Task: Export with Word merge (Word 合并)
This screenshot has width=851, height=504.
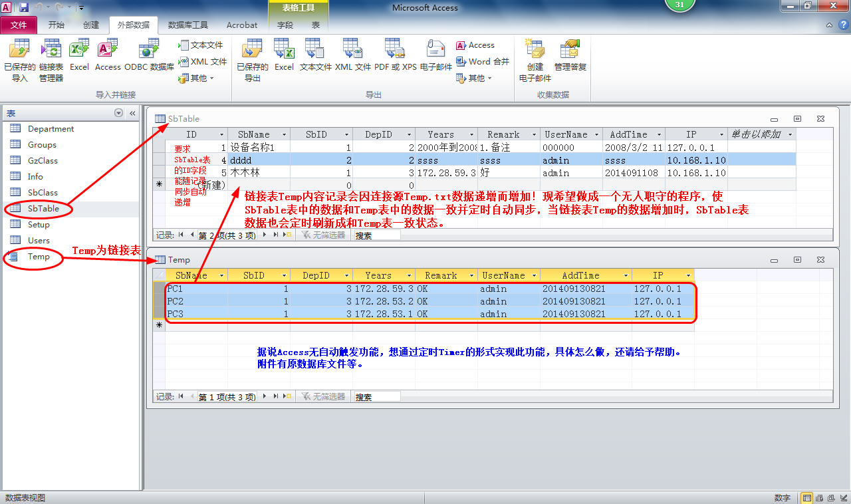Action: pyautogui.click(x=483, y=61)
